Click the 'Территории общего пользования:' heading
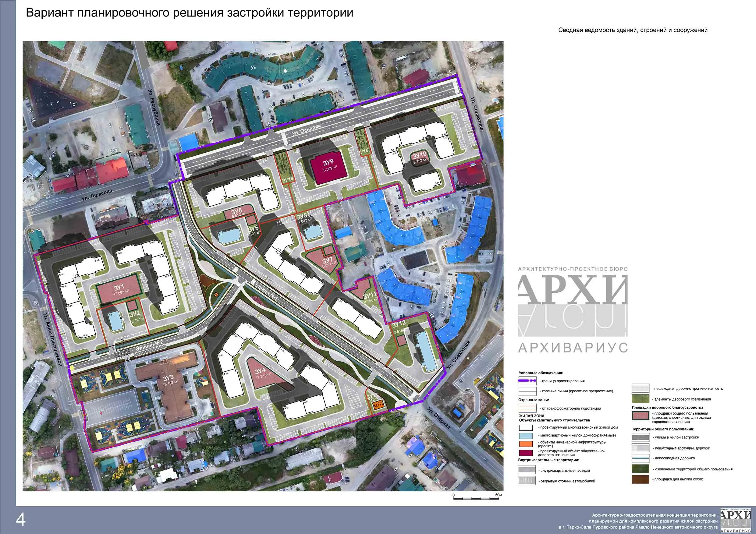The width and height of the screenshot is (756, 534). [x=663, y=429]
